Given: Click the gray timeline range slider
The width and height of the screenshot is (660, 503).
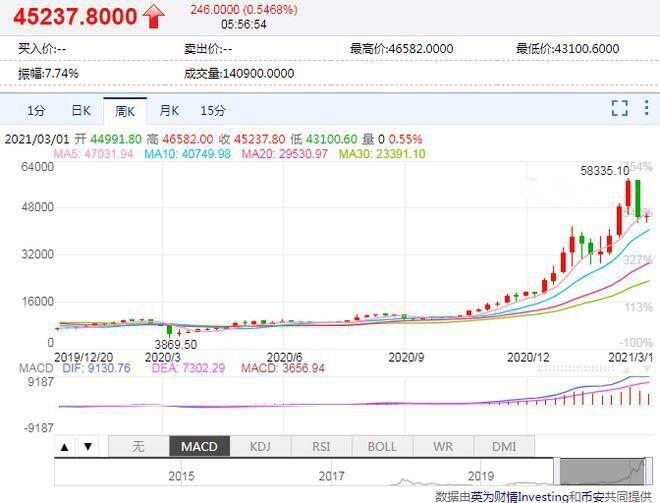Looking at the screenshot, I should (602, 471).
